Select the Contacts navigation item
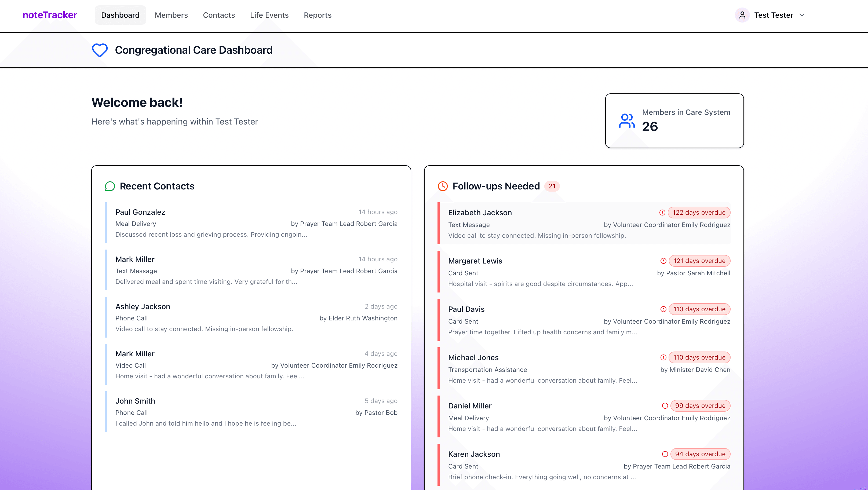The width and height of the screenshot is (868, 490). coord(219,15)
